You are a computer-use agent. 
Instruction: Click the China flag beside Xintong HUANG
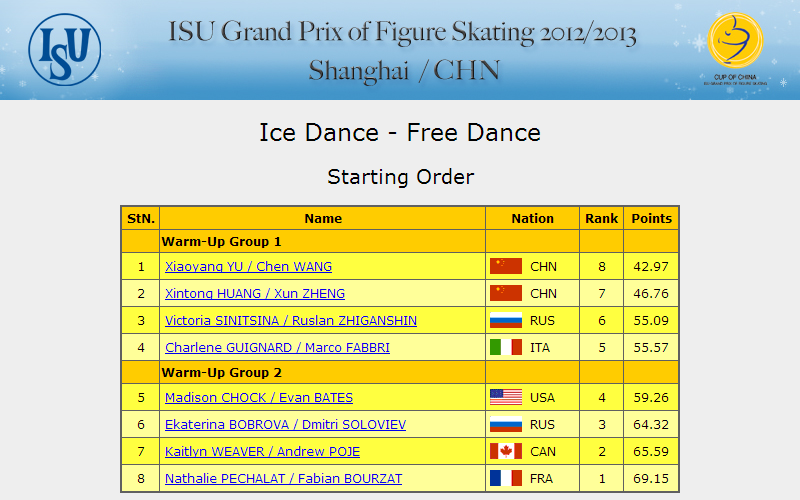(506, 293)
